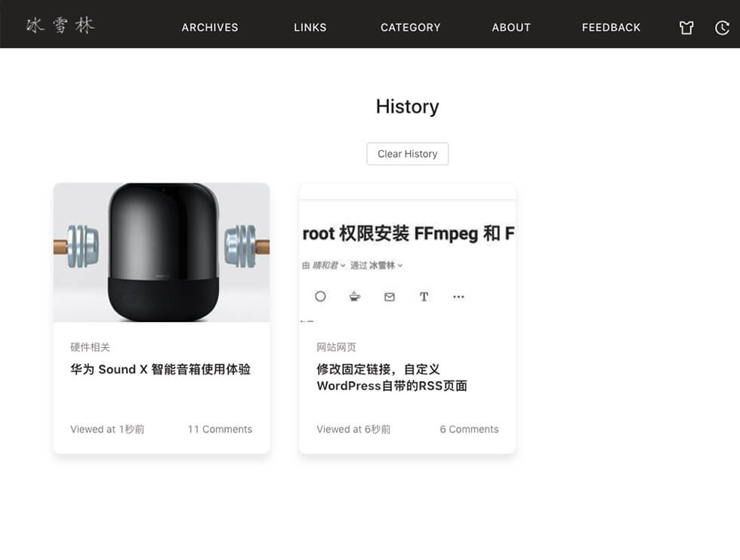The width and height of the screenshot is (740, 560).
Task: Click the T text icon in the preview
Action: tap(424, 297)
